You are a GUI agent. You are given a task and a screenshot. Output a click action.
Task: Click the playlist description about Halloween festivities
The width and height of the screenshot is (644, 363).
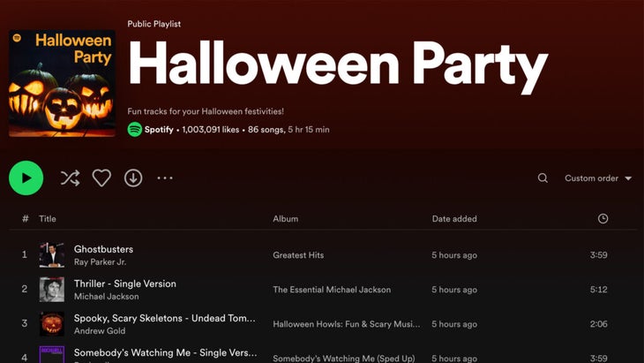pos(206,111)
